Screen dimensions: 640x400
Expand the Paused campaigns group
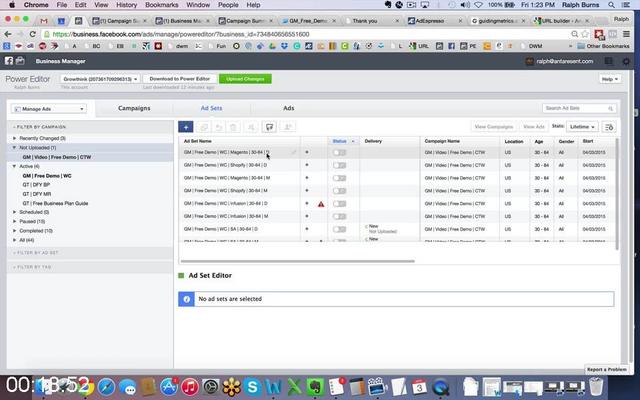[15, 221]
